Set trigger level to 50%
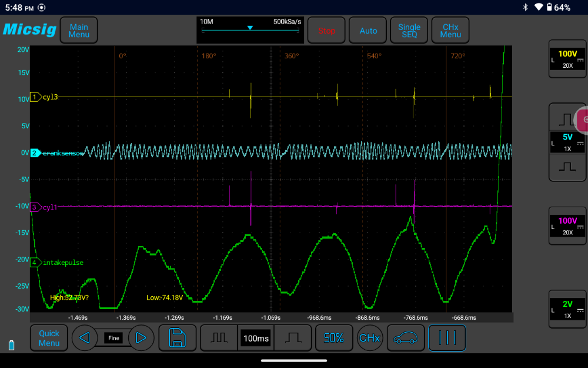This screenshot has height=368, width=588. (333, 338)
